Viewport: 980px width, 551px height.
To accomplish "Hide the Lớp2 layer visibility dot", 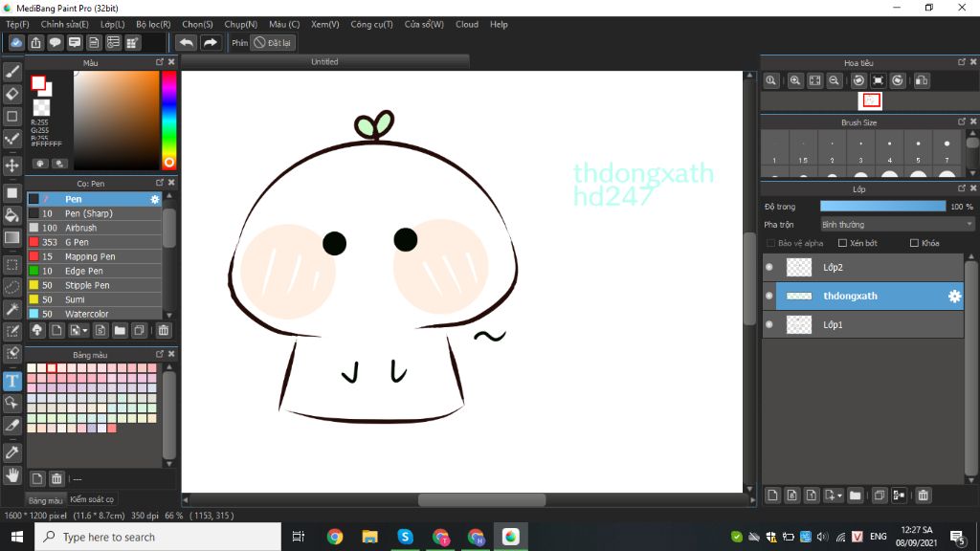I will tap(769, 268).
